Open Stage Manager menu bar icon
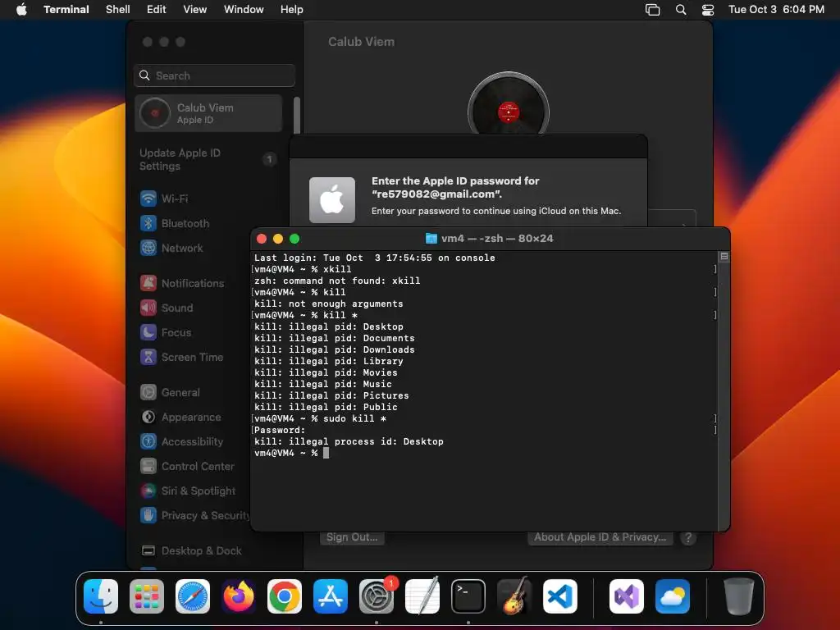Viewport: 840px width, 630px height. [652, 10]
